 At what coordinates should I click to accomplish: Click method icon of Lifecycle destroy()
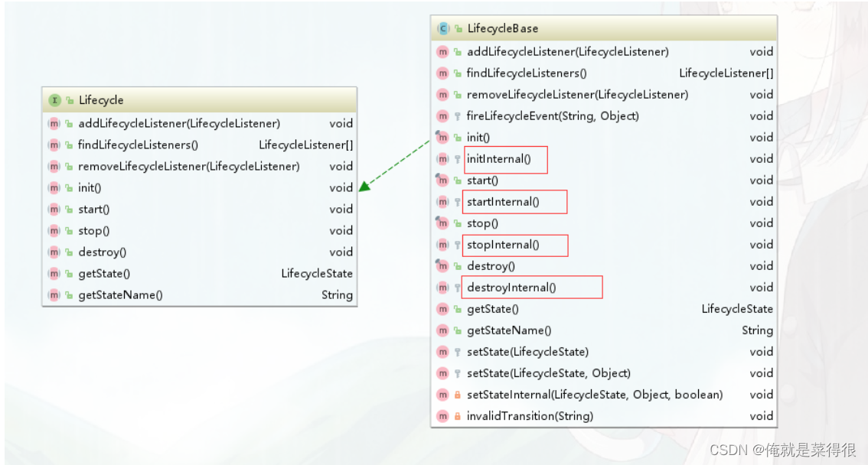54,252
